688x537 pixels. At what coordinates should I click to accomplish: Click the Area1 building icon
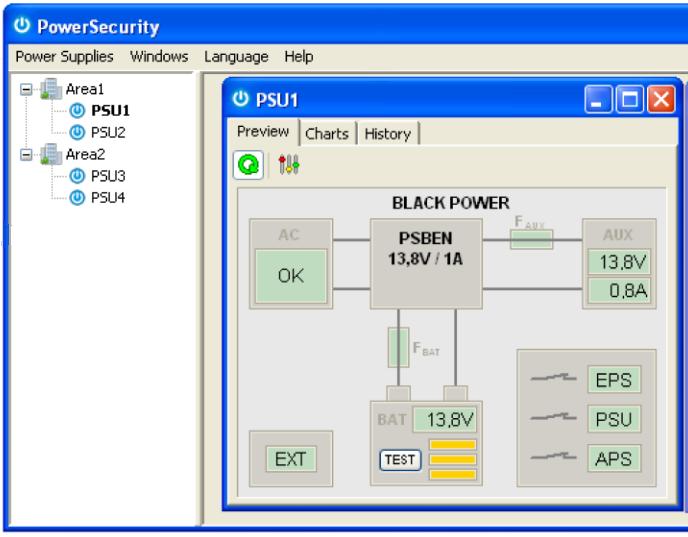click(x=51, y=89)
